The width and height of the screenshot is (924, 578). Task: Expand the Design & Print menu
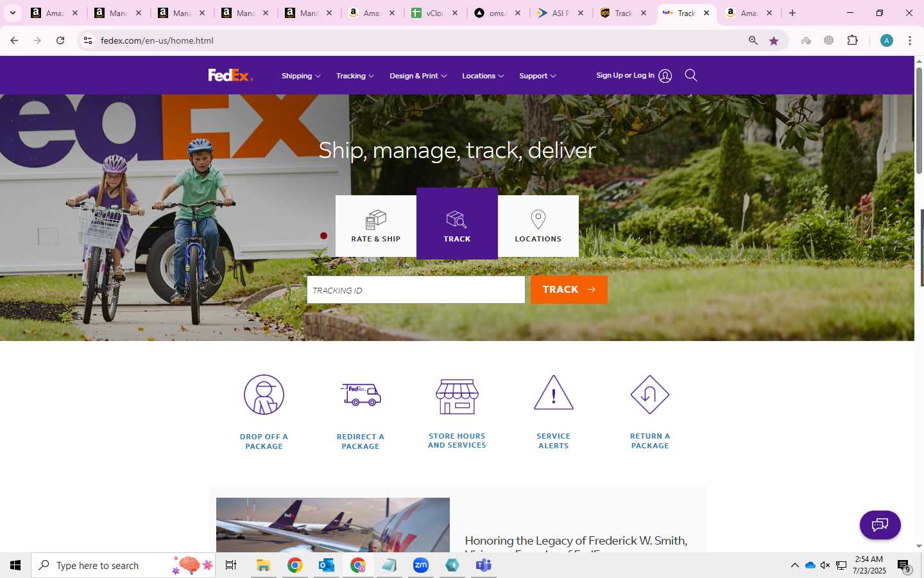(x=418, y=76)
